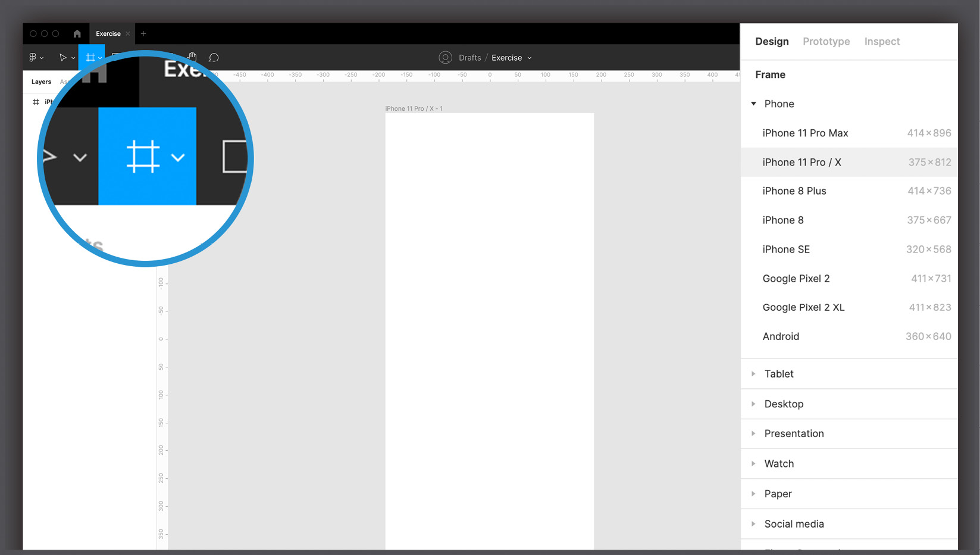Select the Exercise file tab
Viewport: 980px width, 555px height.
tap(108, 33)
